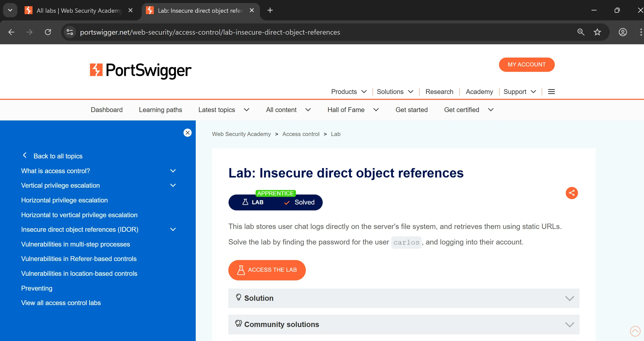The width and height of the screenshot is (644, 341).
Task: Click the browser zoom magnifier icon
Action: [581, 32]
